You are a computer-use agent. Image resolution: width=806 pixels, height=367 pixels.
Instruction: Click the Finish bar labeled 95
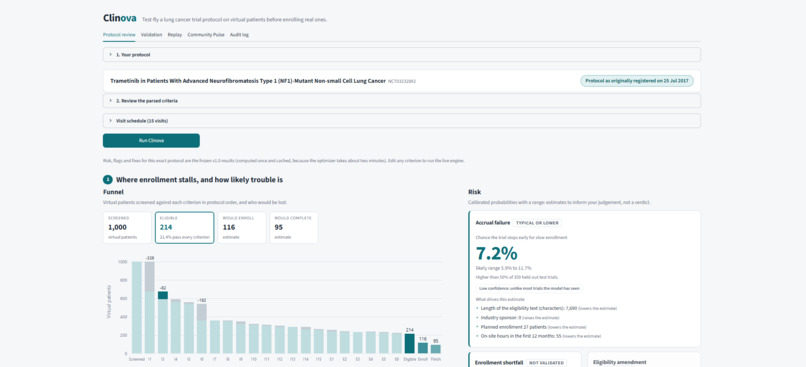pos(435,349)
